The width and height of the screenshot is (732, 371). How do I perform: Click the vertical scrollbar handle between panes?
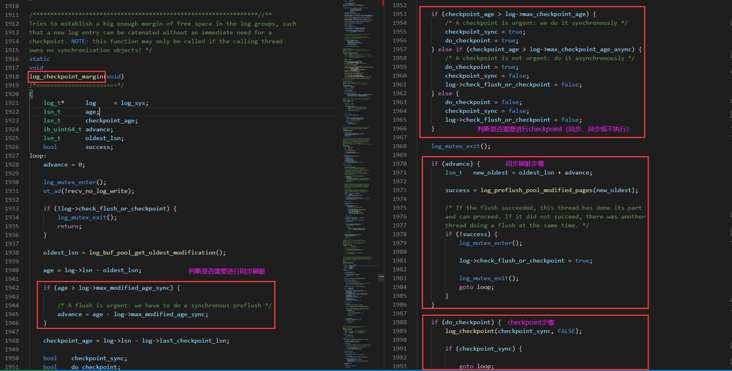381,277
